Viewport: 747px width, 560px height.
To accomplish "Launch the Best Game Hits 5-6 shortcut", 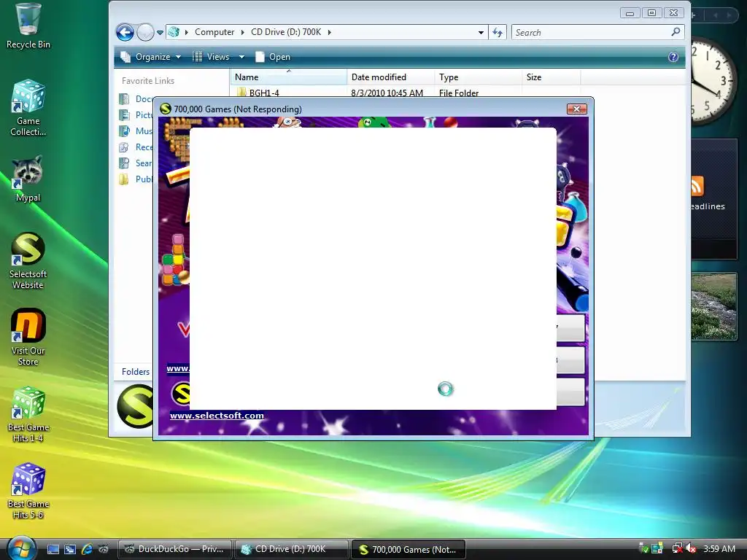I will [28, 491].
